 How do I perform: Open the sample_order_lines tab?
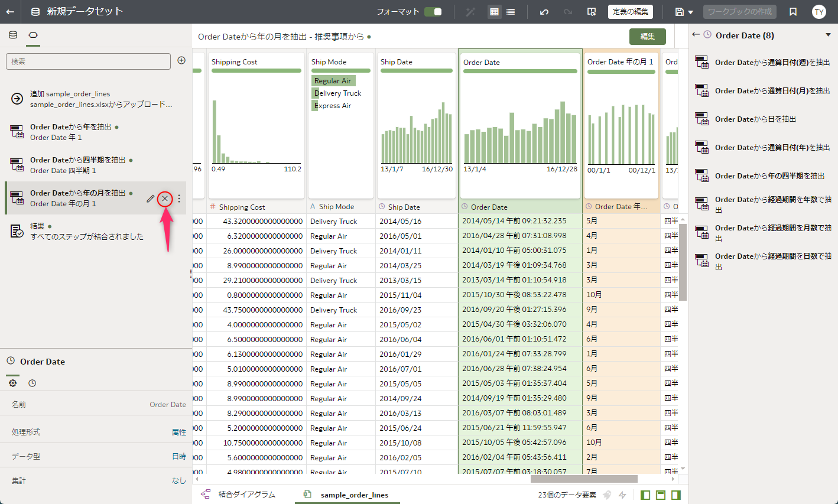346,495
